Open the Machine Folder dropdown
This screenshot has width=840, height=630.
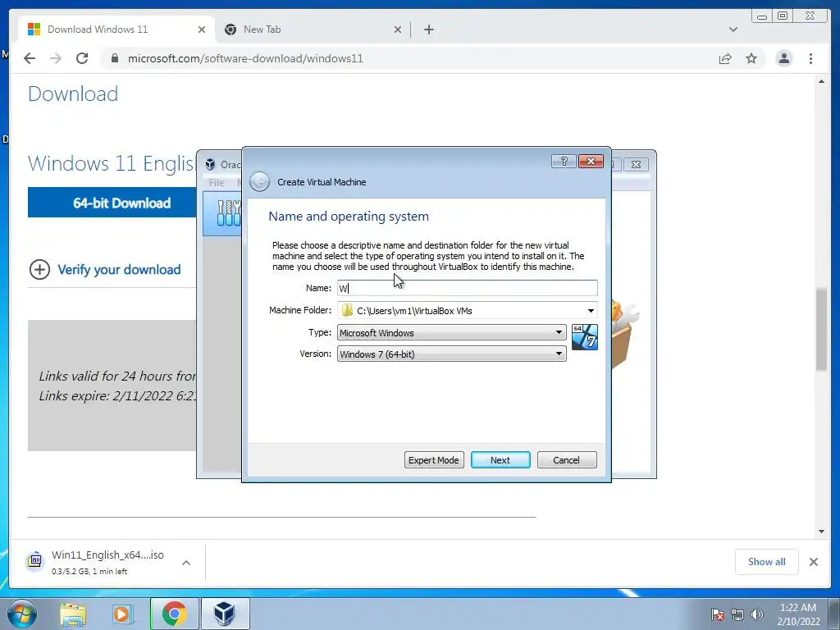[x=591, y=311]
